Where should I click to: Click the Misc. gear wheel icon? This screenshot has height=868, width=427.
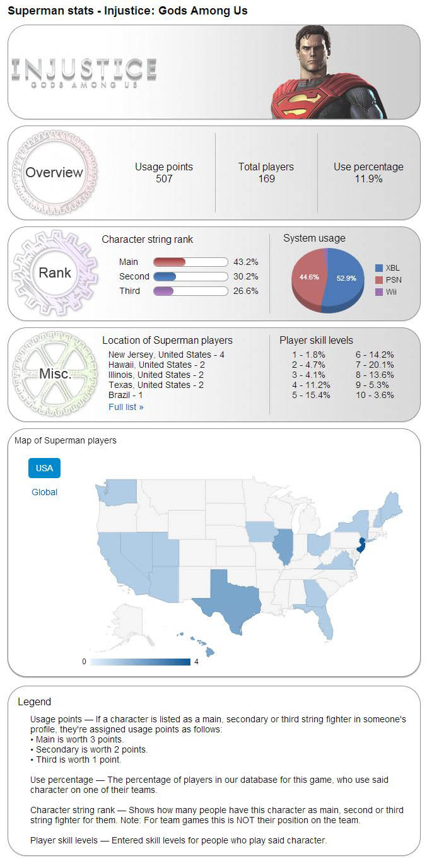click(x=54, y=373)
